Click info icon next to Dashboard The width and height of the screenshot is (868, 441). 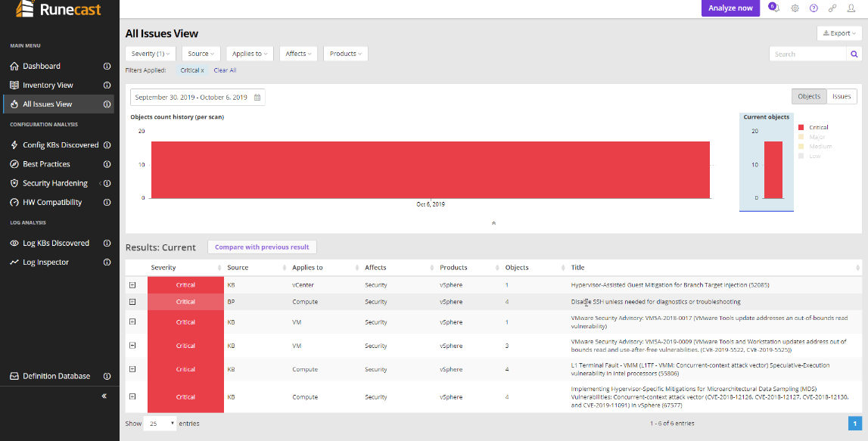tap(107, 66)
